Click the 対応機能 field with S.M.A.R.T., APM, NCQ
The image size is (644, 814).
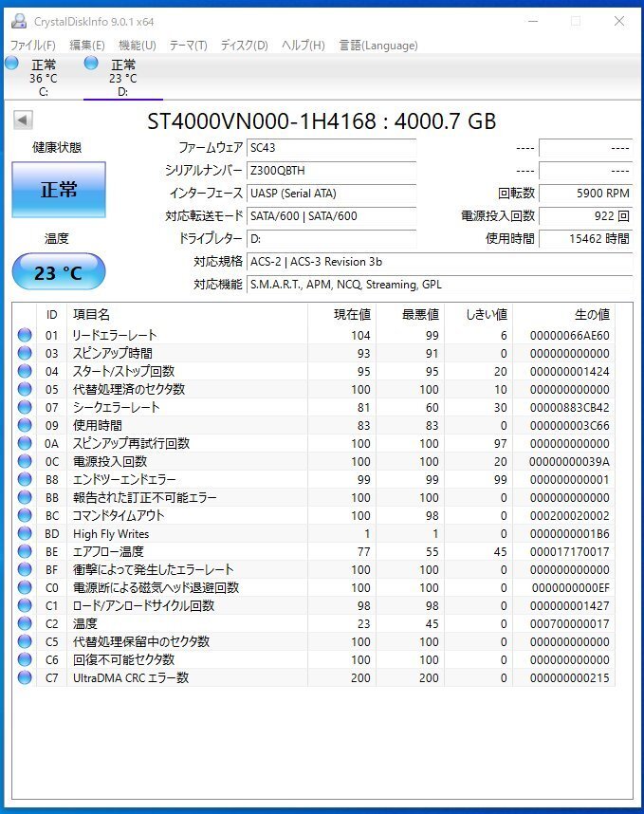coord(439,285)
